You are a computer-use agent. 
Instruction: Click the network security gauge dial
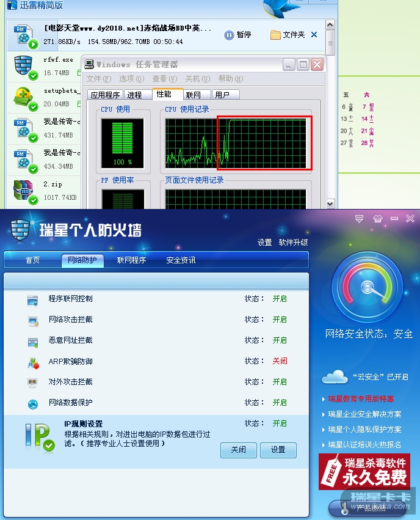tap(367, 287)
